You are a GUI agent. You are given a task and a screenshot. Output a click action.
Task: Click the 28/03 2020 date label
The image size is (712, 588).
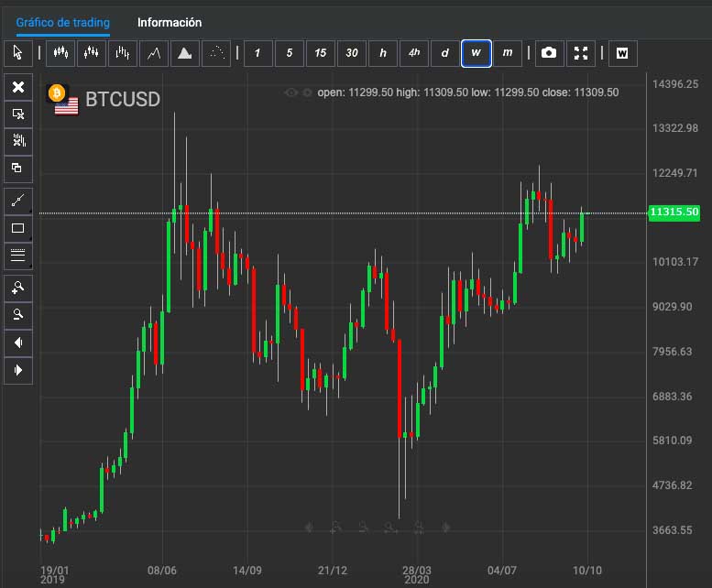click(416, 574)
